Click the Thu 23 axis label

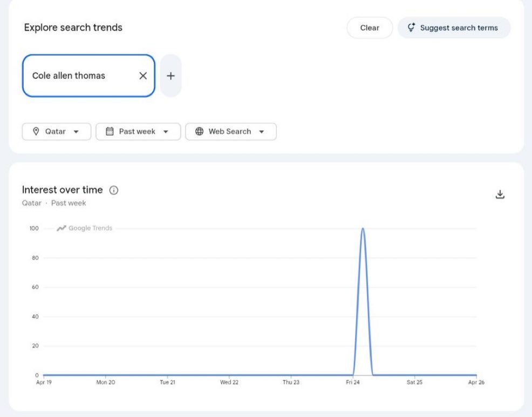click(291, 382)
